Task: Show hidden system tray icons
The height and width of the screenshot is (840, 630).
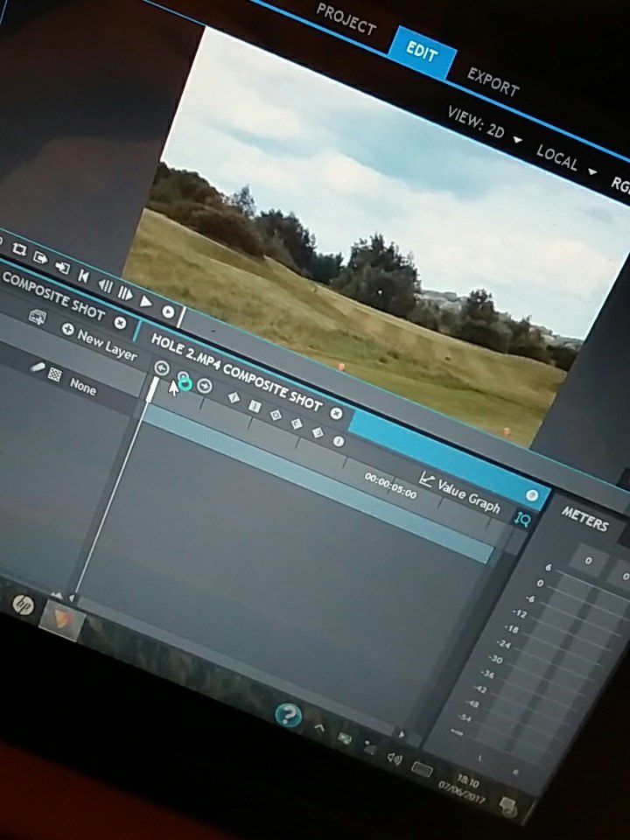Action: click(318, 727)
